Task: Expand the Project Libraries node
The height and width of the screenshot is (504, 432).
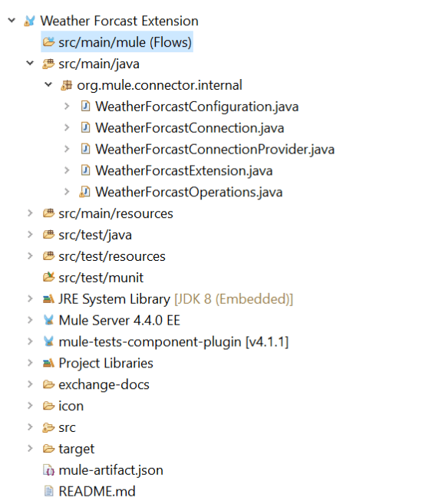Action: tap(30, 363)
